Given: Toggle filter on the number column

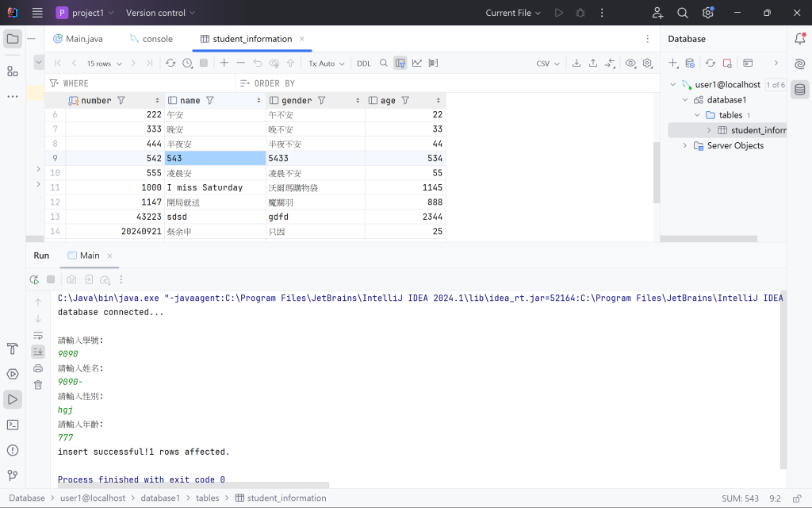Looking at the screenshot, I should tap(121, 101).
